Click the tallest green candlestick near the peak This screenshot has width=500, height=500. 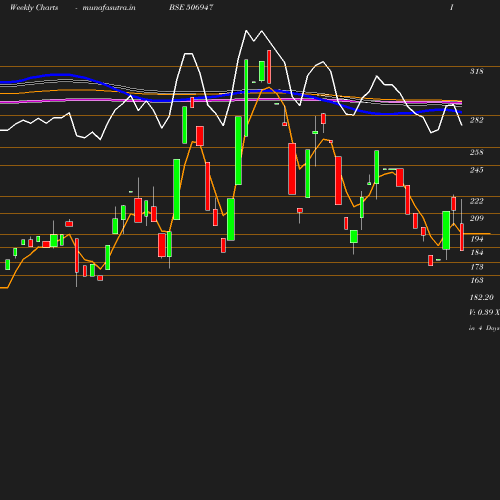click(246, 98)
